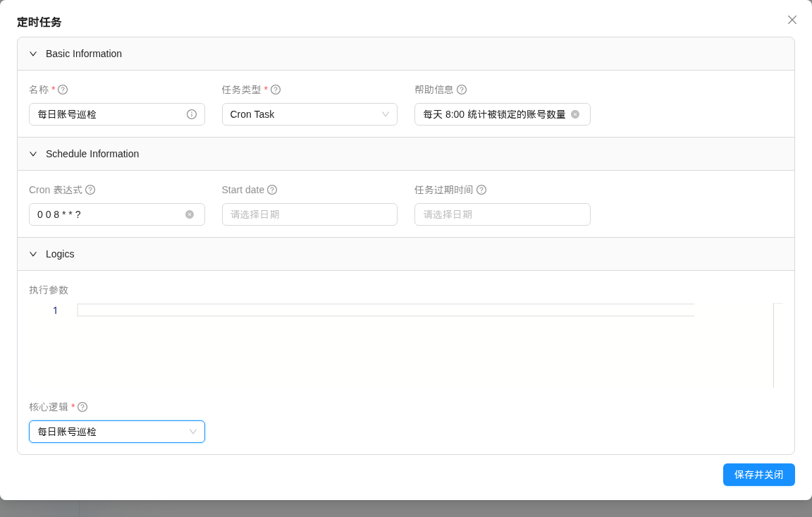Open the Start date picker

[309, 214]
